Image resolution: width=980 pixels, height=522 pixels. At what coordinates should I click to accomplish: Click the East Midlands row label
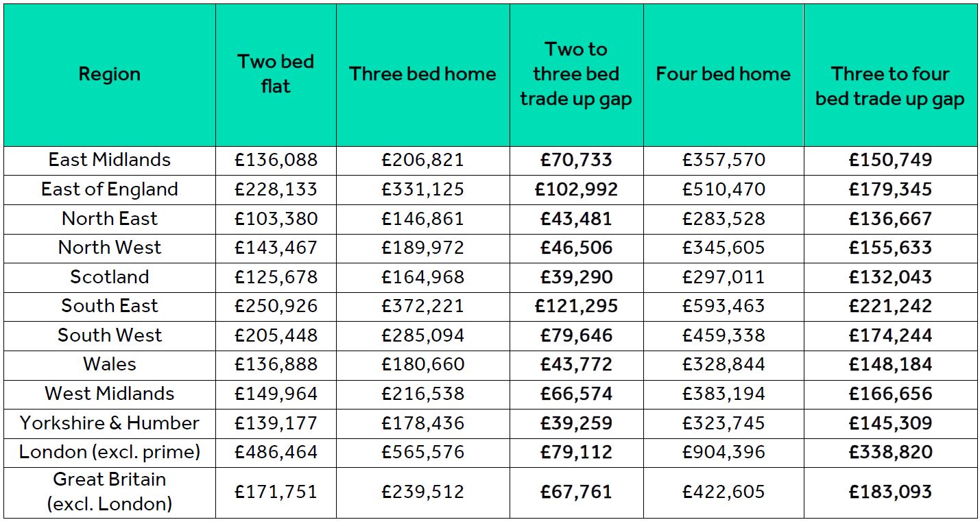coord(110,161)
